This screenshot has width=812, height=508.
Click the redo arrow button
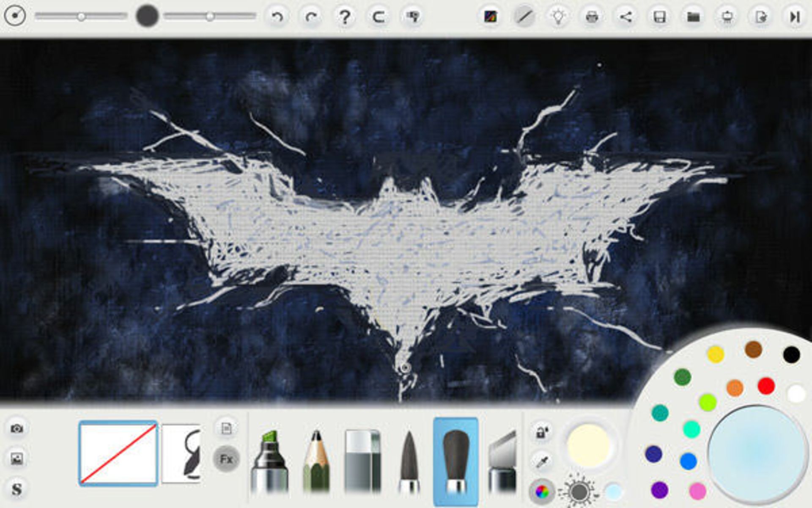coord(311,17)
